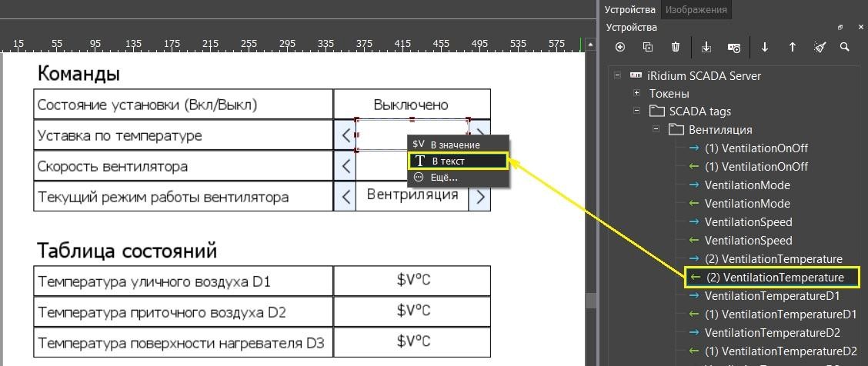This screenshot has height=366, width=868.
Task: Expand the Токены tree node
Action: tap(636, 93)
